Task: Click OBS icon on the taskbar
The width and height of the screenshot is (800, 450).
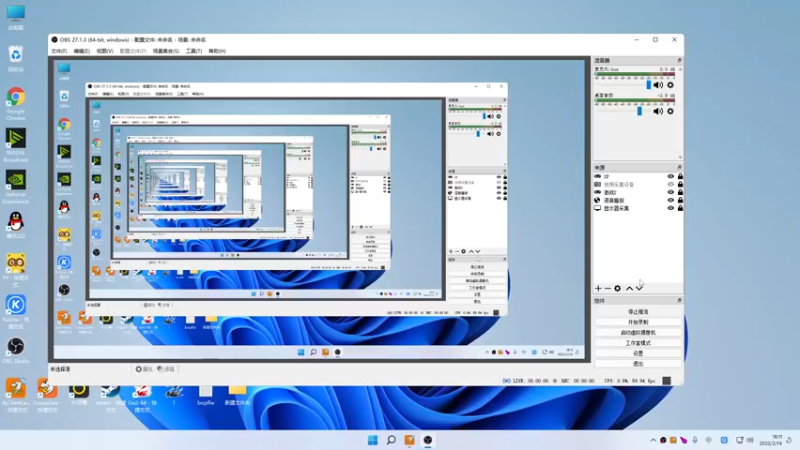Action: pyautogui.click(x=428, y=440)
